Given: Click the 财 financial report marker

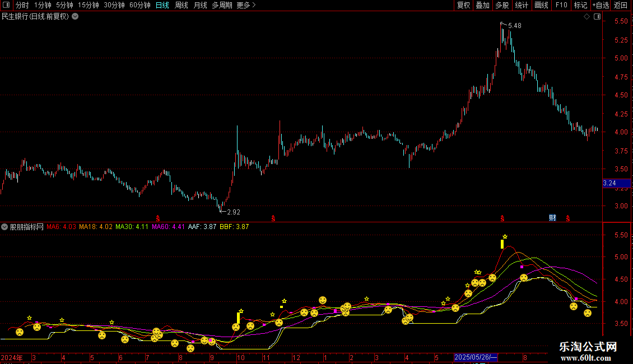Looking at the screenshot, I should (x=553, y=218).
